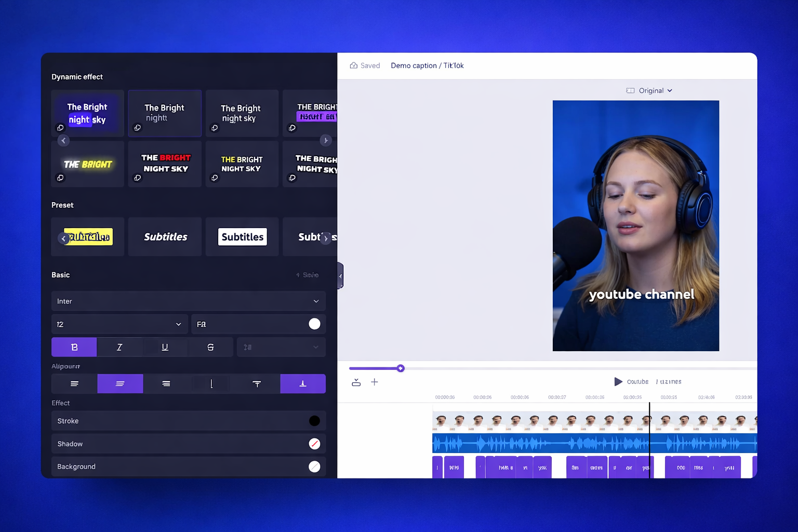Toggle bold text formatting
798x532 pixels.
[x=74, y=347]
